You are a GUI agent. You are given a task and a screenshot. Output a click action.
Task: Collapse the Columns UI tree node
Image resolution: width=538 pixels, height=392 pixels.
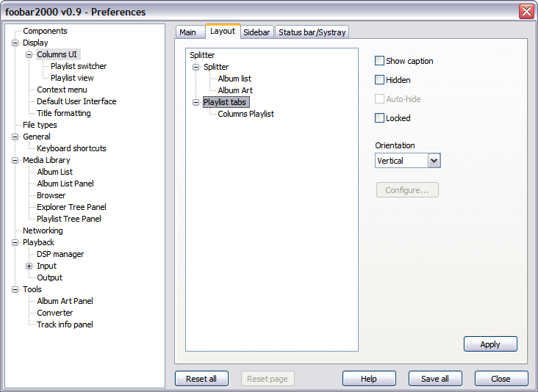point(29,54)
